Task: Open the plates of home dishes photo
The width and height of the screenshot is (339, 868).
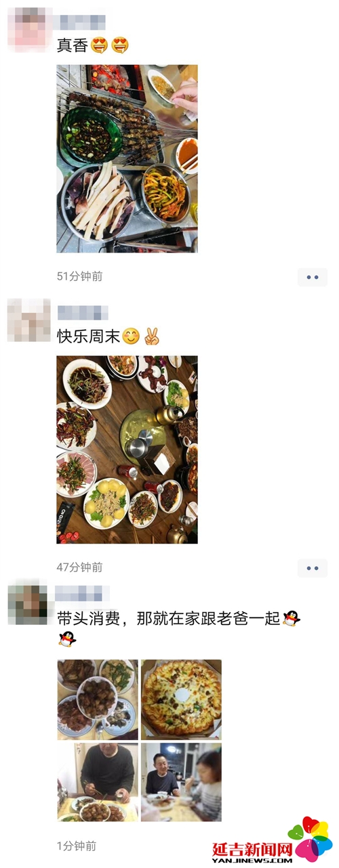Action: tap(97, 699)
